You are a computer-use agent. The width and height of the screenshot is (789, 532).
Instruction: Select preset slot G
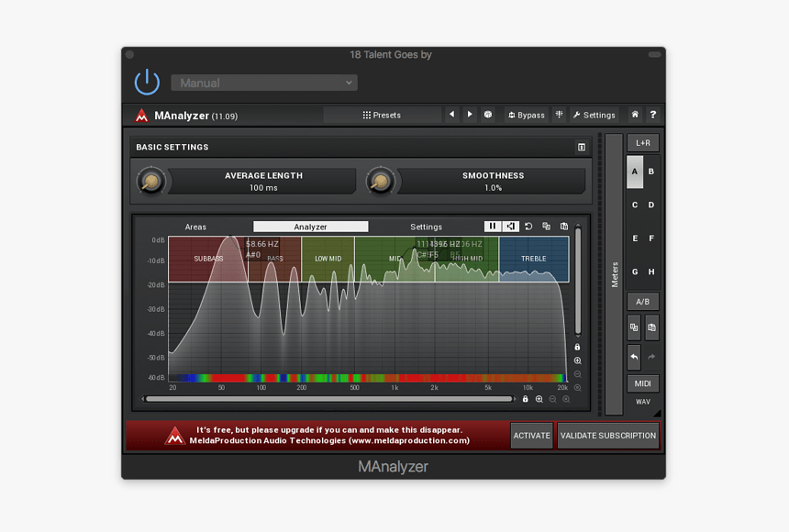(x=635, y=272)
